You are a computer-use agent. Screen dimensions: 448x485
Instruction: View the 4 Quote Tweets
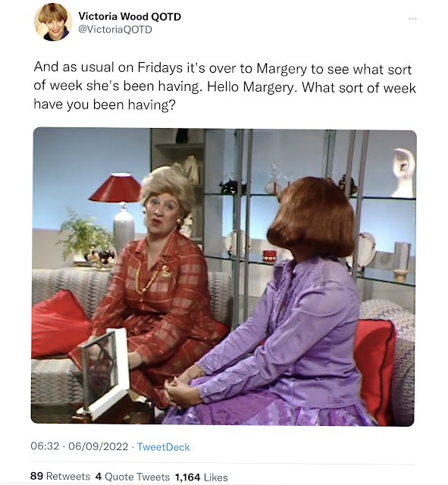click(x=133, y=477)
